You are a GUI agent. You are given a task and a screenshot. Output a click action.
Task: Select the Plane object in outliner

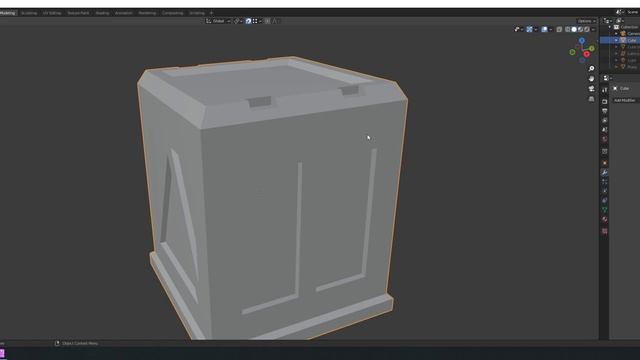(620, 67)
